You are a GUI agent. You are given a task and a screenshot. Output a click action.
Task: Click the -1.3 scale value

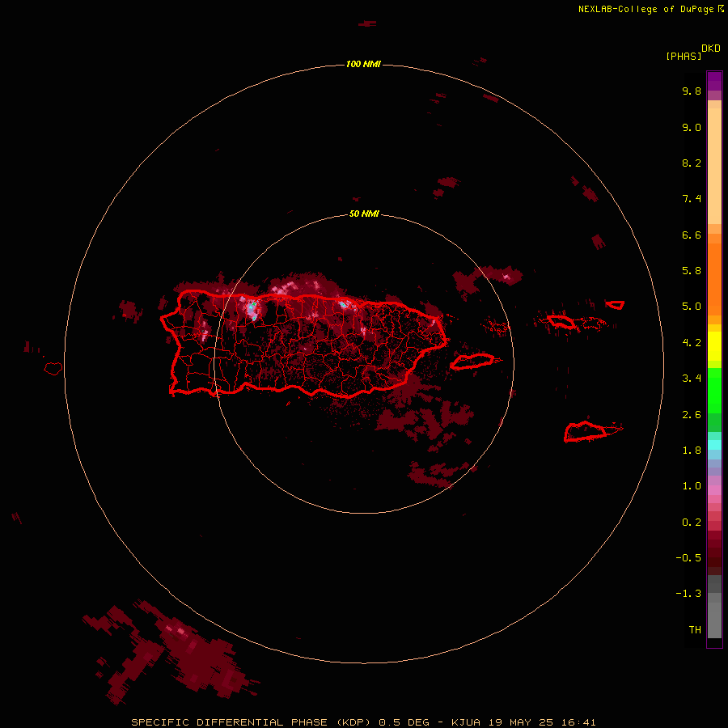point(688,594)
